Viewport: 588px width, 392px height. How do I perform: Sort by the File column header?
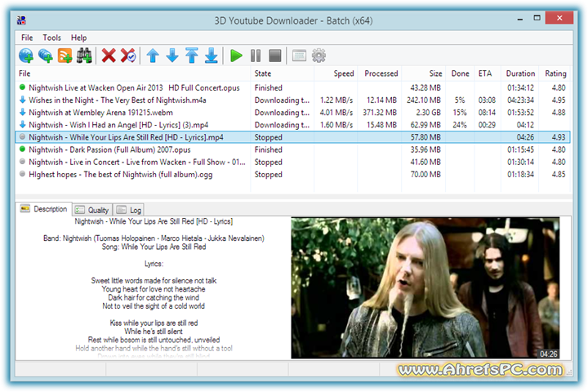133,73
